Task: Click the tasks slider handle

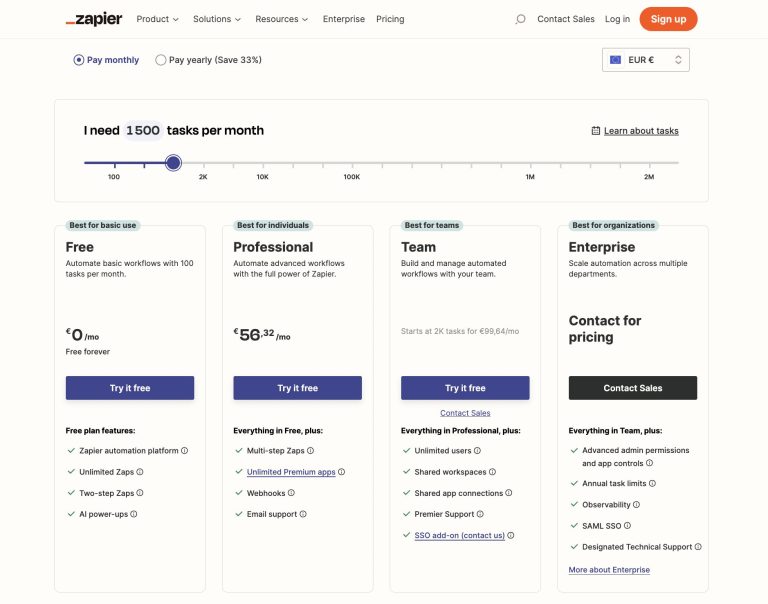Action: (x=173, y=163)
